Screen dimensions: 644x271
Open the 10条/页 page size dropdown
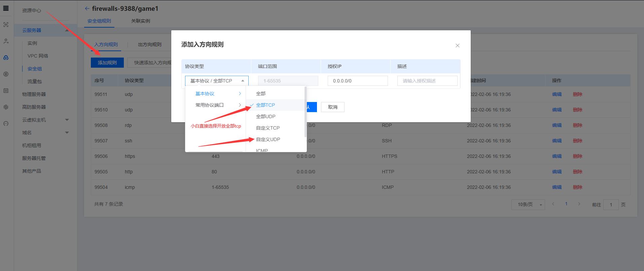click(528, 205)
